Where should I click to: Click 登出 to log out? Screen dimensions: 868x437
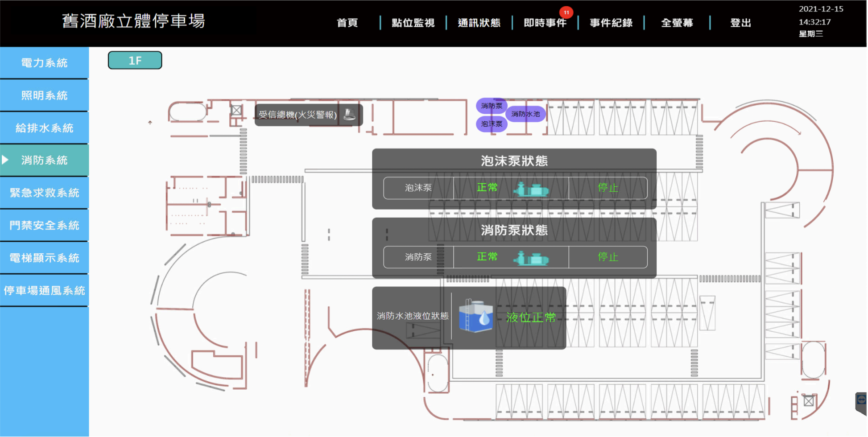pyautogui.click(x=741, y=23)
